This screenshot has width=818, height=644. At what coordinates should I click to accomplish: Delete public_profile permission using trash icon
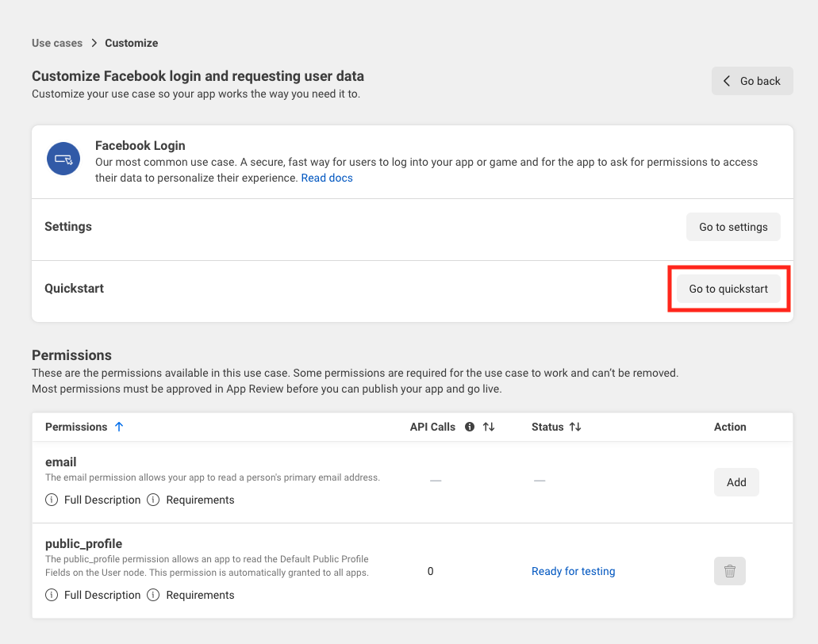tap(729, 571)
